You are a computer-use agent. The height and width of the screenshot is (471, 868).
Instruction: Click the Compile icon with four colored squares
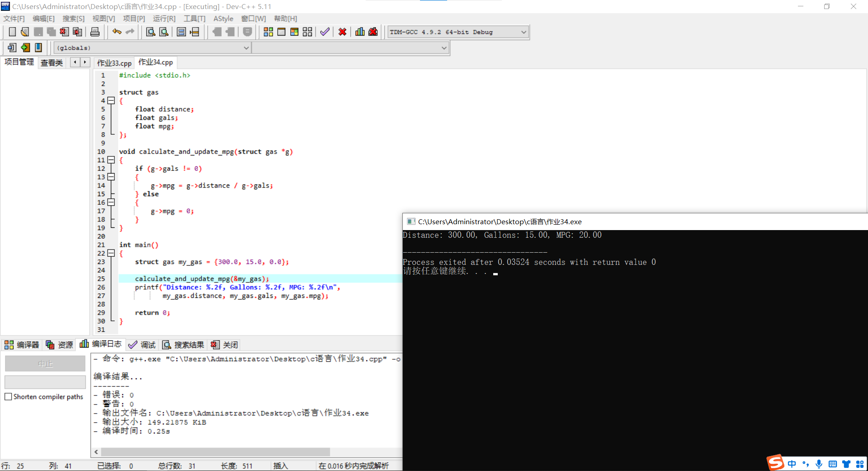[x=268, y=32]
